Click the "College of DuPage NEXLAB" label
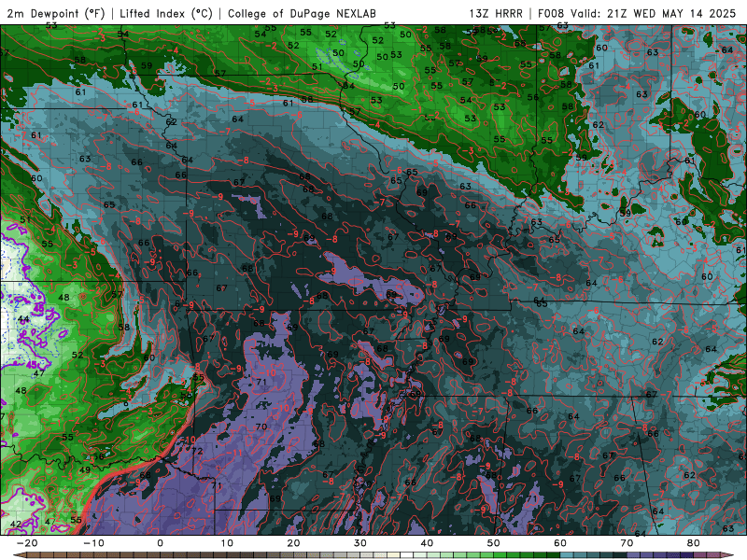 (x=302, y=13)
